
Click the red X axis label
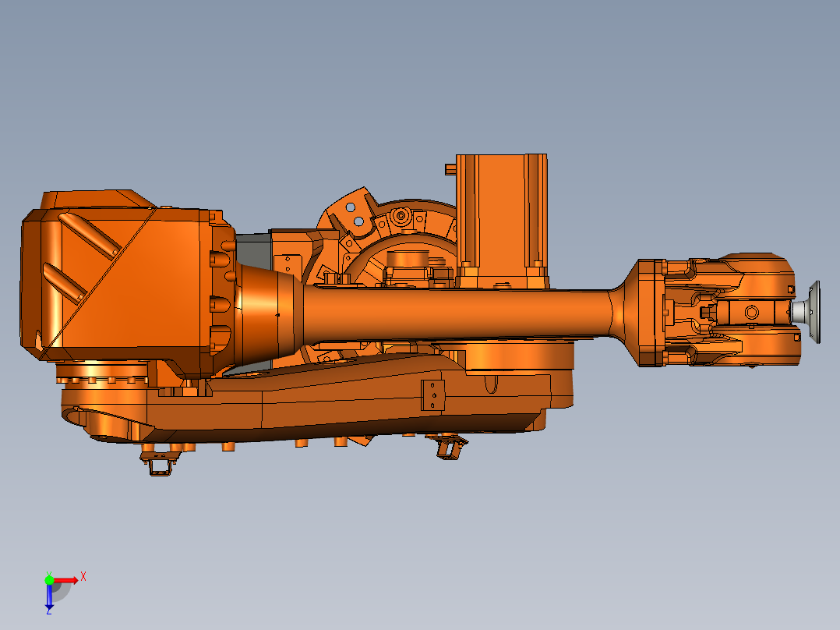[x=83, y=577]
